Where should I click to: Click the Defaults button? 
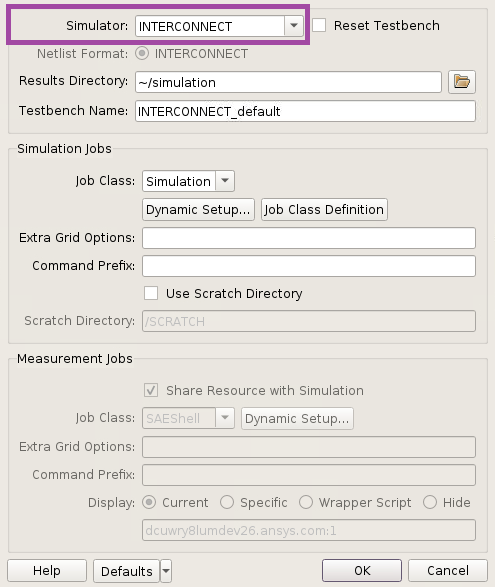point(127,571)
